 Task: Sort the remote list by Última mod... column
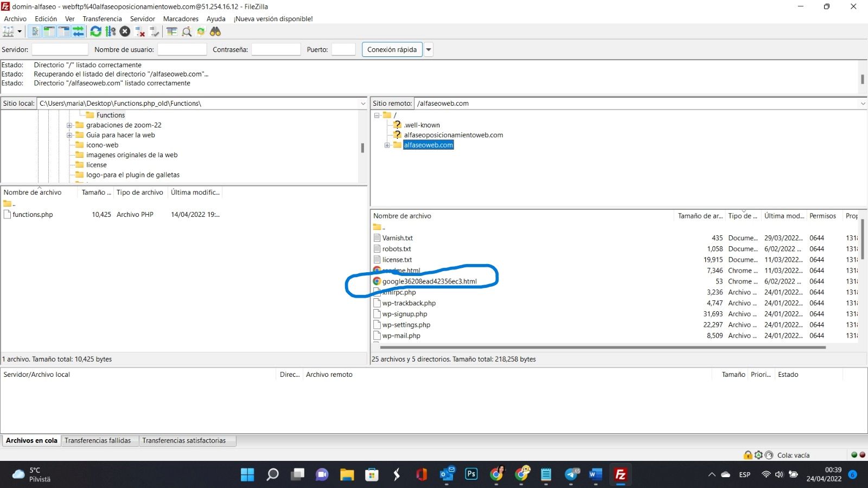pyautogui.click(x=784, y=216)
